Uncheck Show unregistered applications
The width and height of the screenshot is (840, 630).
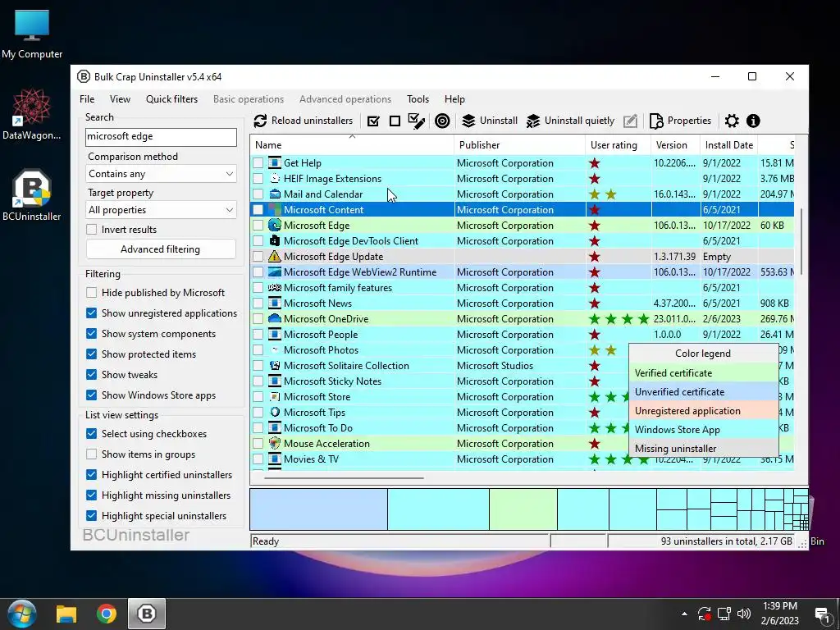click(x=92, y=313)
